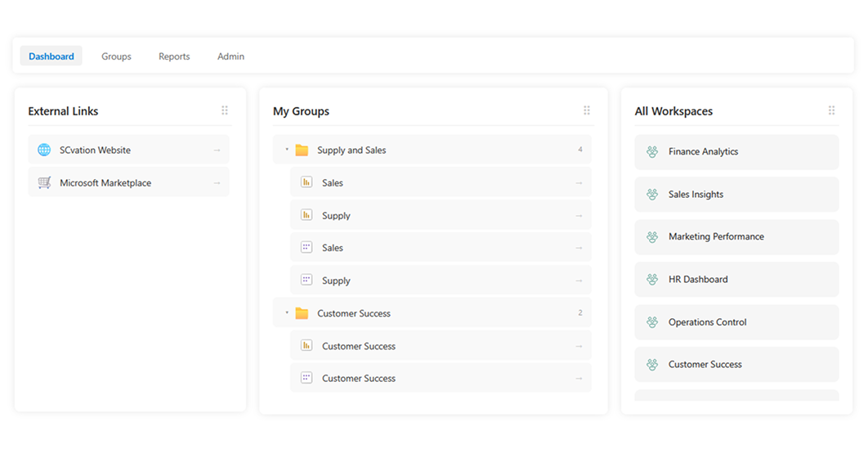Click the purple grid icon of Supply dashboard
Screen dimensions: 868x454
tap(306, 280)
